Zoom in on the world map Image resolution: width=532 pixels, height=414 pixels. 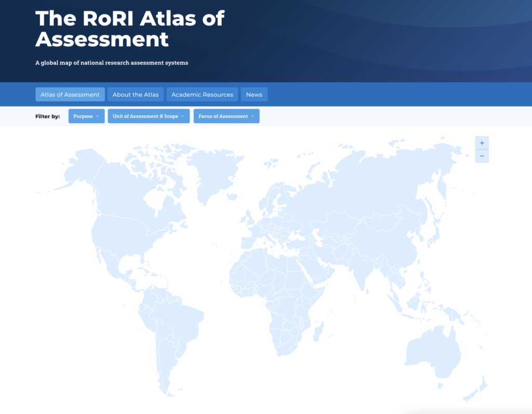tap(482, 143)
